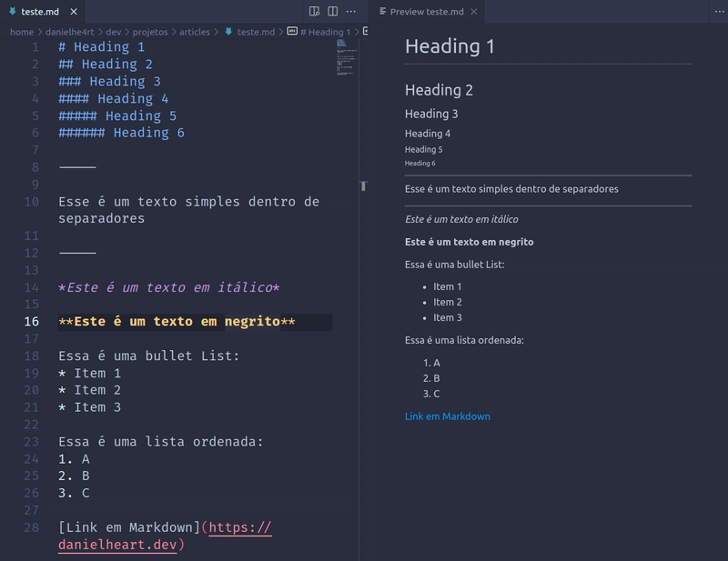Click ordered item '3. C' in the preview
This screenshot has height=561, width=728.
[x=431, y=394]
